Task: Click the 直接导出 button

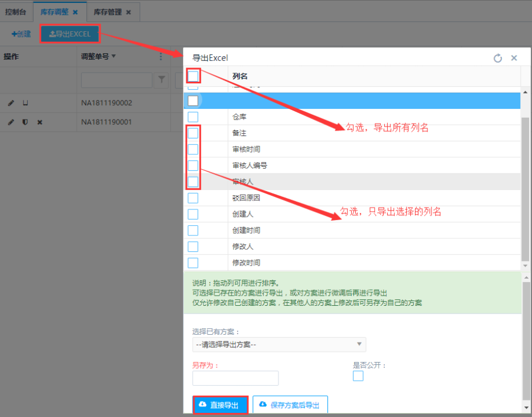Action: pyautogui.click(x=220, y=405)
